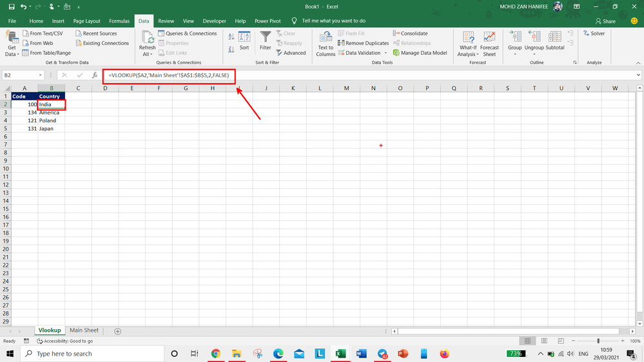This screenshot has height=362, width=644.
Task: Create a Forecast Sheet
Action: (x=489, y=44)
